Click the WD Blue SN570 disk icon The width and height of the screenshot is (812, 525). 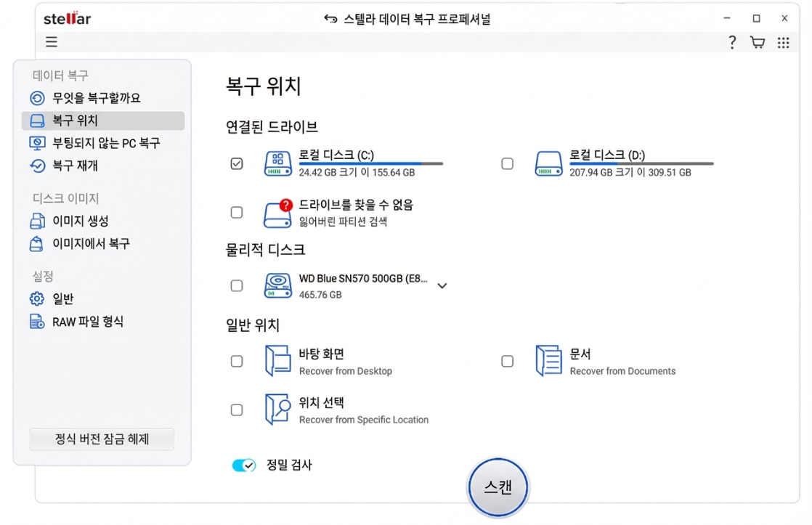tap(277, 286)
